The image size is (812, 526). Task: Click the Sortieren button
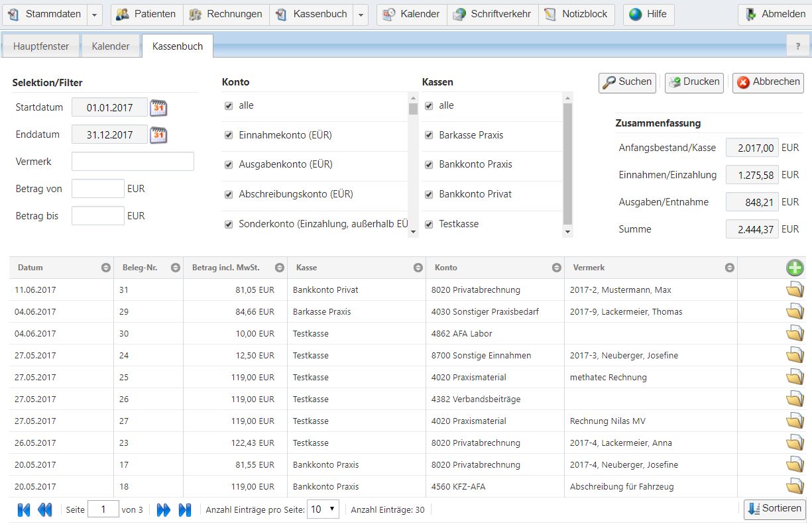click(775, 509)
